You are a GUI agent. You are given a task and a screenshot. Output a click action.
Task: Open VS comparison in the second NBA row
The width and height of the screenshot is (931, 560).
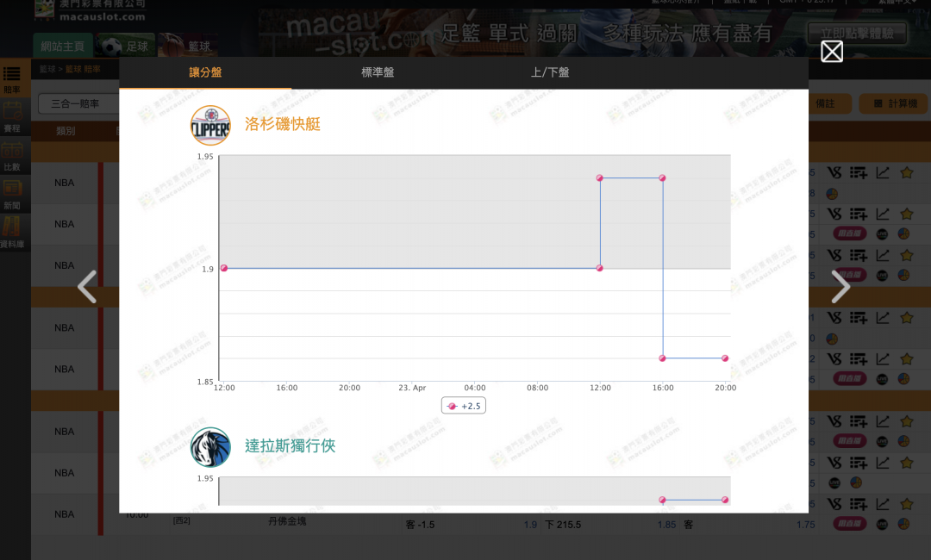[834, 214]
